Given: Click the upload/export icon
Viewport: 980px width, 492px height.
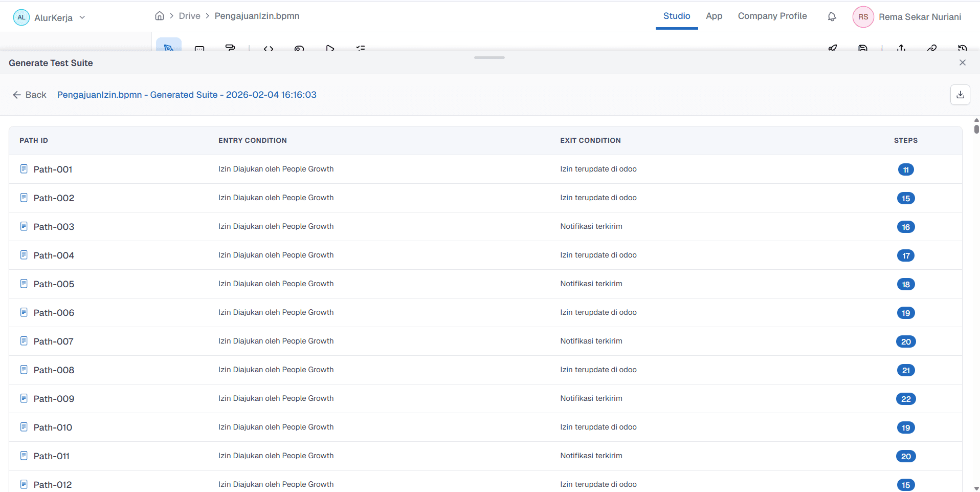Looking at the screenshot, I should tap(901, 48).
